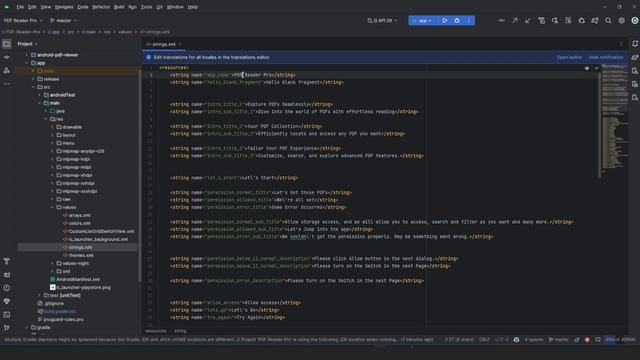Image resolution: width=640 pixels, height=360 pixels.
Task: Open the Q API 29 device selector
Action: pyautogui.click(x=382, y=20)
